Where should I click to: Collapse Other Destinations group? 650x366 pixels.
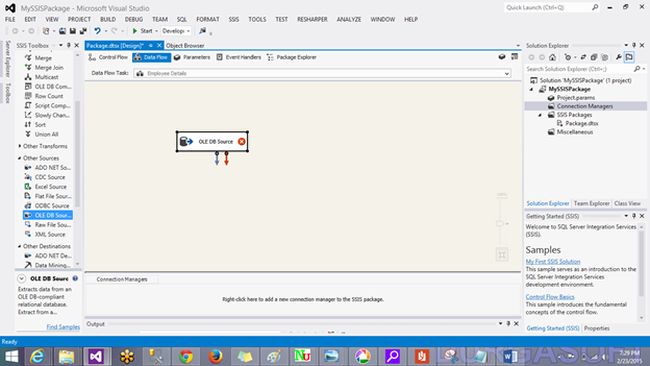click(19, 246)
